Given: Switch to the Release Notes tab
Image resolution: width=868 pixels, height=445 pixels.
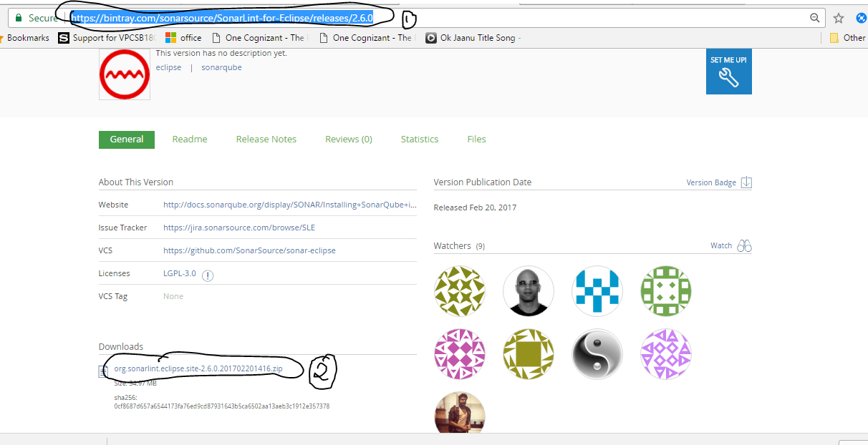Looking at the screenshot, I should tap(266, 140).
